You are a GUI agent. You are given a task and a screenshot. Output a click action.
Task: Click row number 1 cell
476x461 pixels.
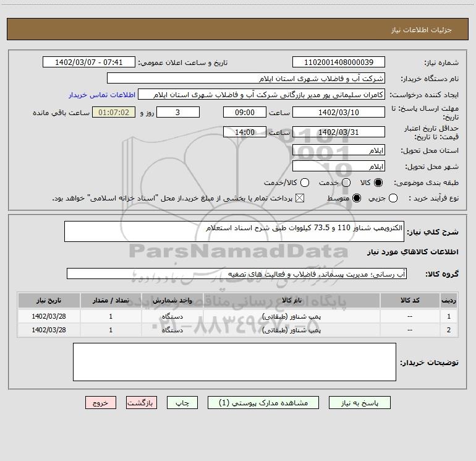449,316
